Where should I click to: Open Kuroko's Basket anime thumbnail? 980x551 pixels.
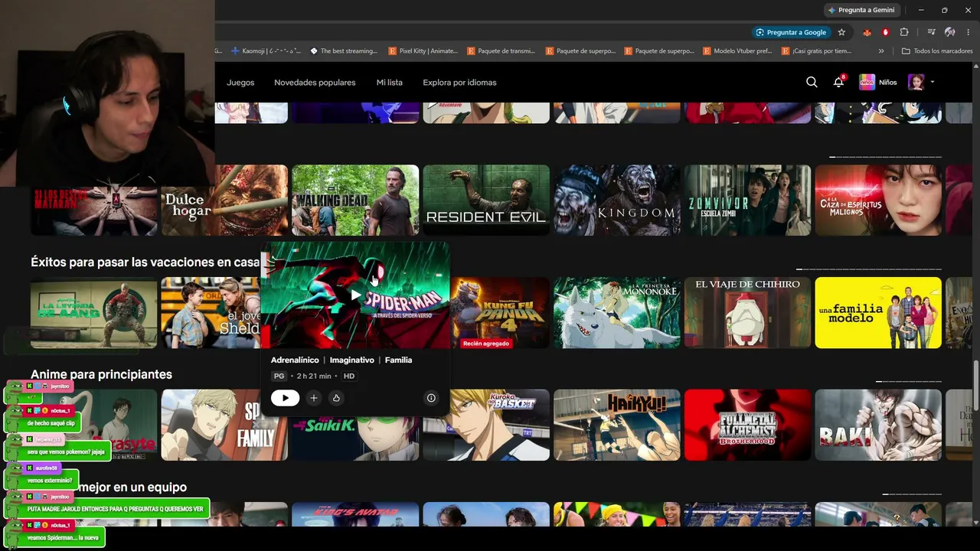486,425
